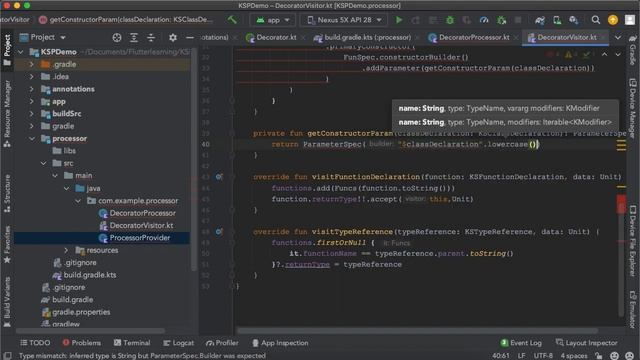
Task: Collapse all icon in Project panel header
Action: pyautogui.click(x=151, y=38)
